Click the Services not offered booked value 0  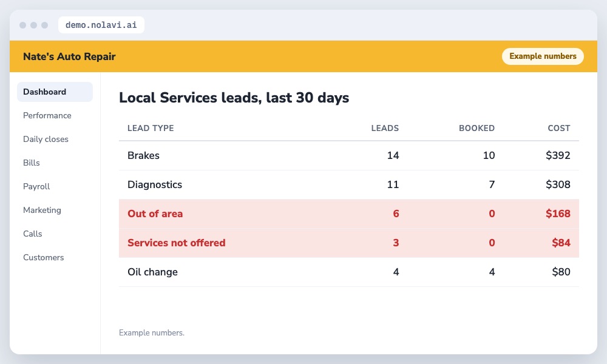(x=492, y=243)
